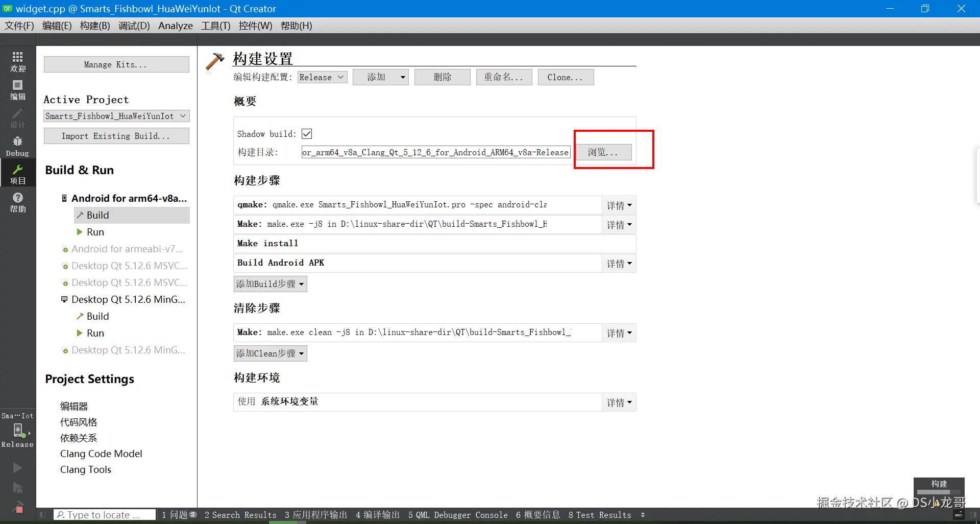This screenshot has width=980, height=524.
Task: Open the kit selector Sma…Iot Release
Action: pos(18,430)
